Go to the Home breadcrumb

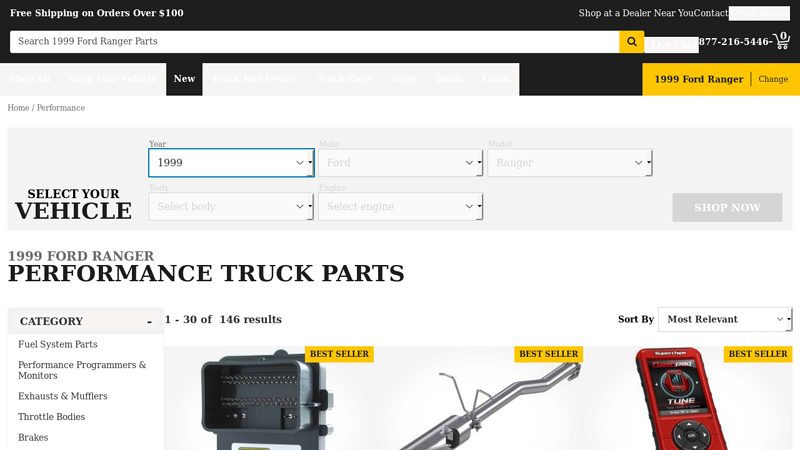18,108
